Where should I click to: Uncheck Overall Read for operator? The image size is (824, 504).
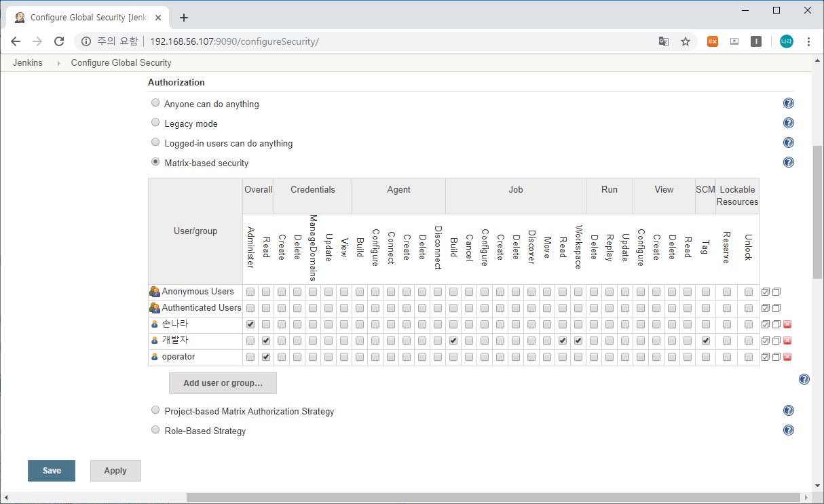pyautogui.click(x=266, y=357)
